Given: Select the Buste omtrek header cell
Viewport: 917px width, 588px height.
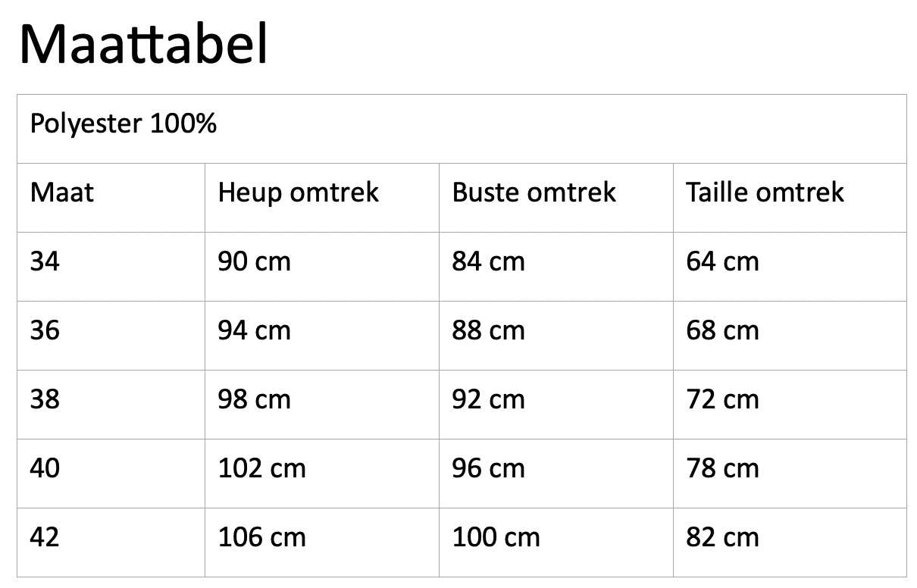Looking at the screenshot, I should (x=556, y=198).
